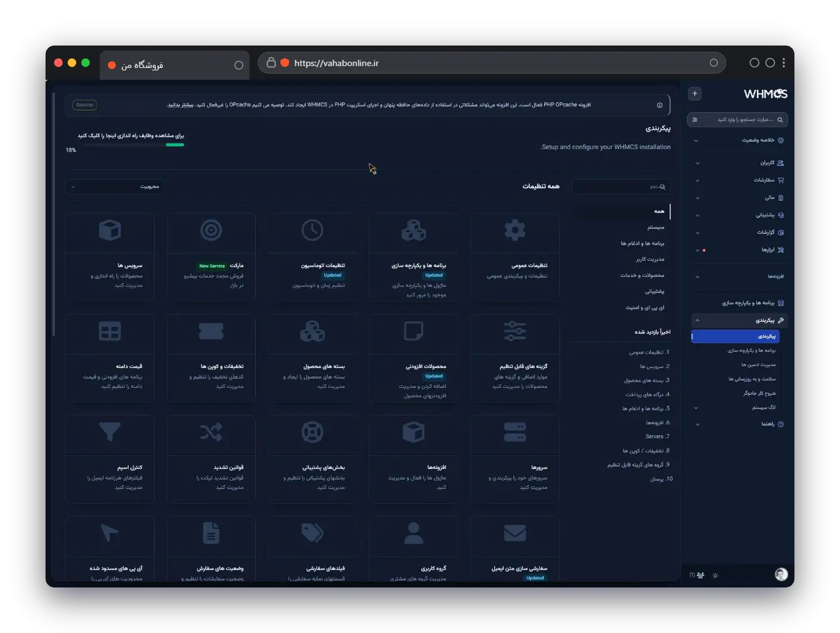Open the filter icon in the sidebar search box
The image size is (840, 633).
pyautogui.click(x=695, y=119)
